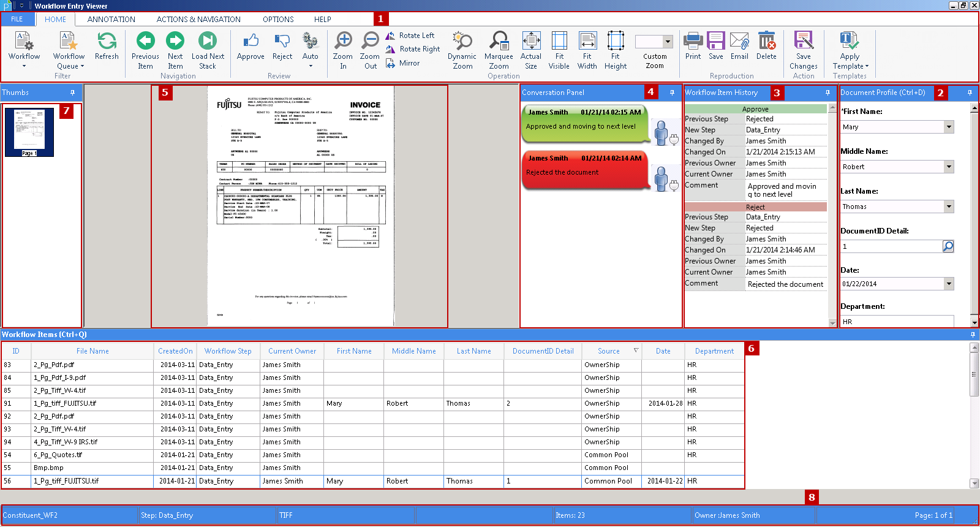Open the Source column filter arrow
This screenshot has height=527, width=980.
pyautogui.click(x=636, y=351)
